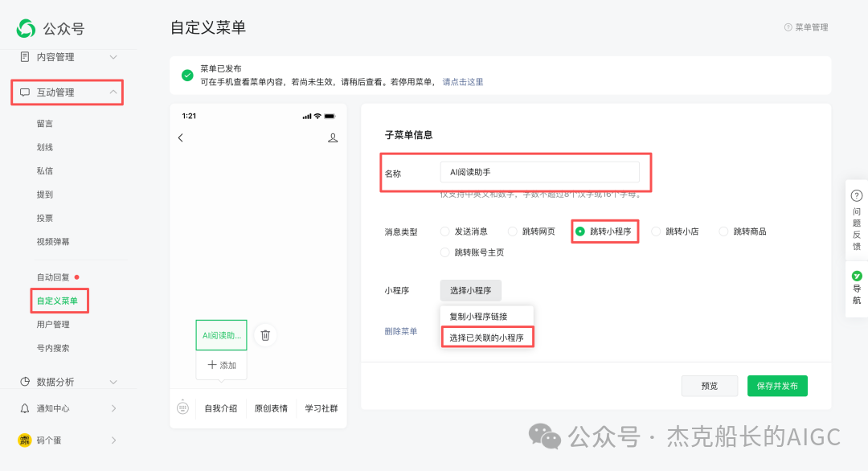
Task: Select 跳转网页 message type
Action: pyautogui.click(x=513, y=231)
